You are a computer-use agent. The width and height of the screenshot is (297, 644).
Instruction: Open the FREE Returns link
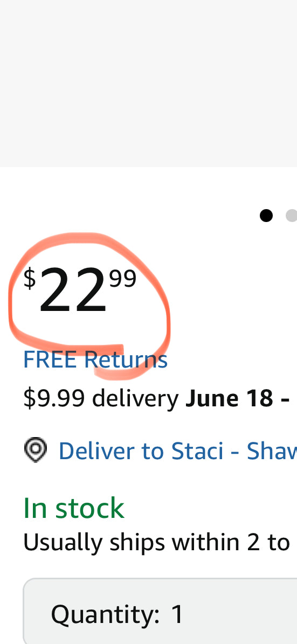pyautogui.click(x=95, y=359)
